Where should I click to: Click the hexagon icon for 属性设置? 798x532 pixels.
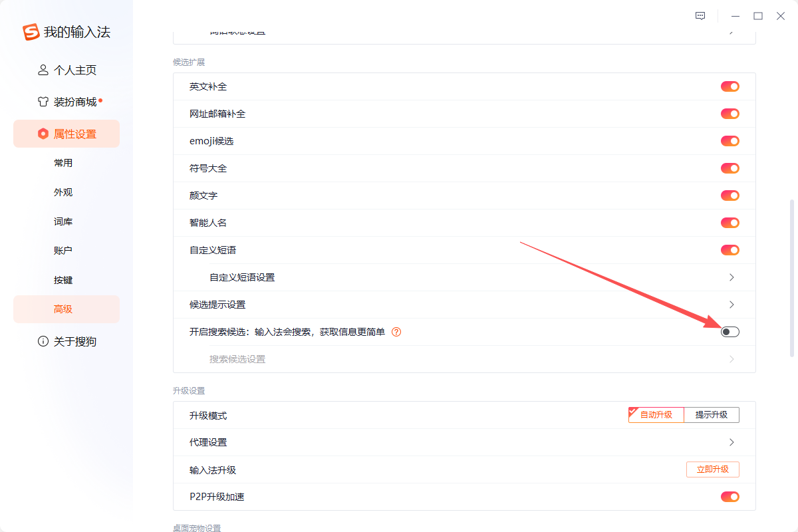pyautogui.click(x=43, y=134)
